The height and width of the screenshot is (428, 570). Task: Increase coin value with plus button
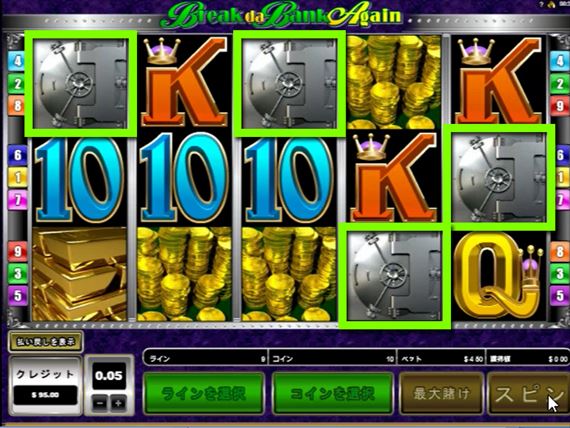click(x=118, y=403)
